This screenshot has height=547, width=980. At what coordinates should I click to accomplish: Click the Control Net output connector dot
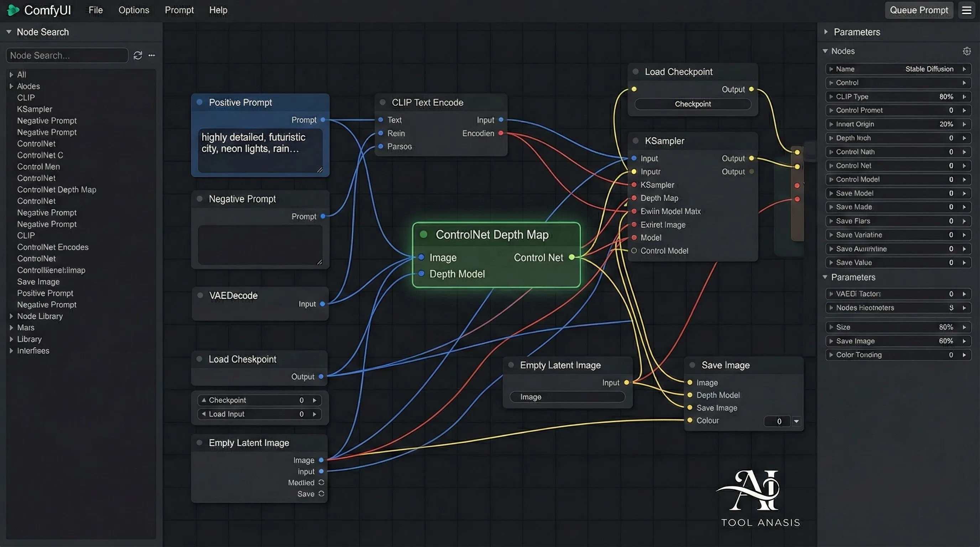(572, 257)
